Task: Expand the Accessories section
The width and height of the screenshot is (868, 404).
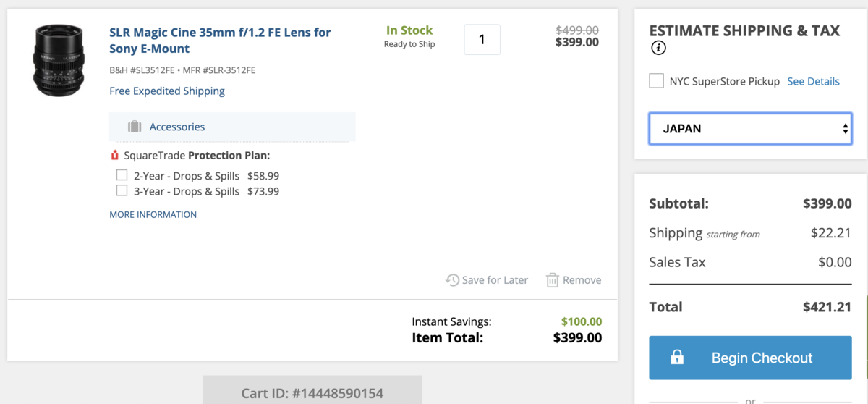Action: click(x=177, y=127)
